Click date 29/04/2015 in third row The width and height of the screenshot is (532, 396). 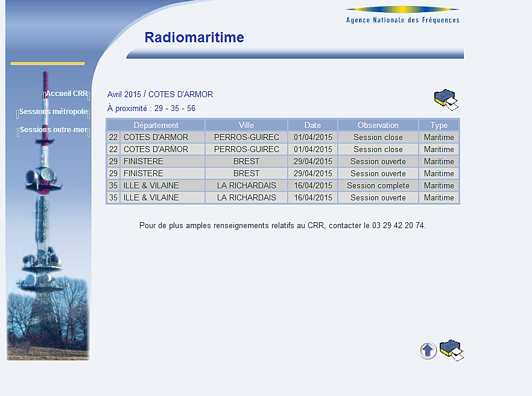313,161
